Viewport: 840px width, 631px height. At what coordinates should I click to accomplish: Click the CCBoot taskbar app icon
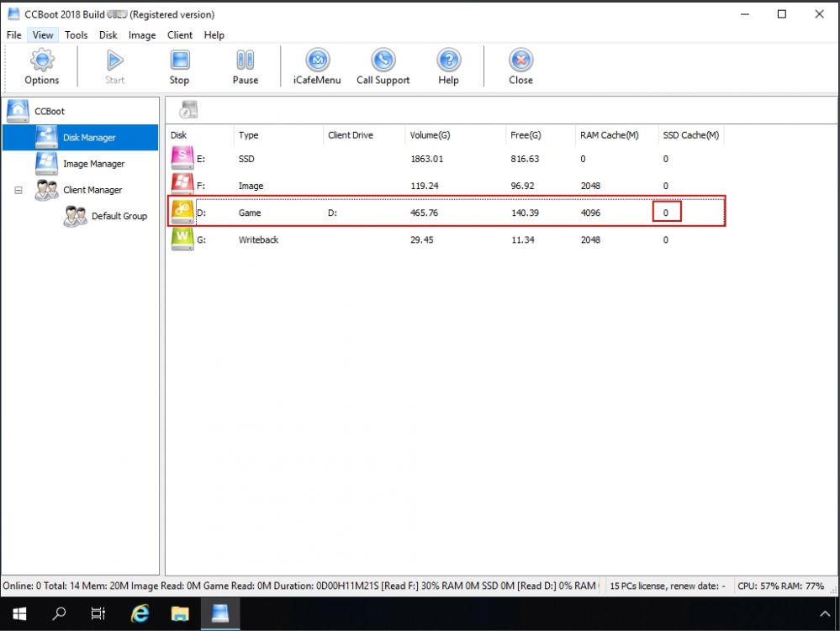(220, 614)
